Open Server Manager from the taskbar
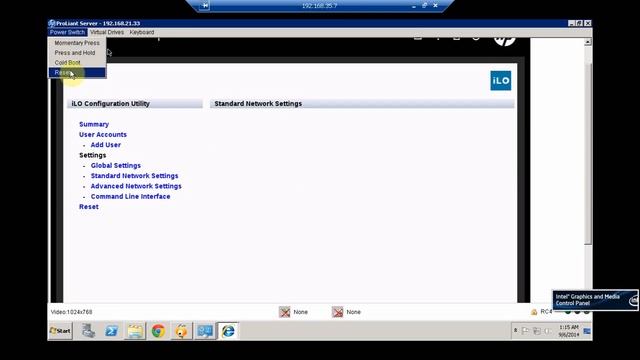The image size is (640, 360). point(88,331)
